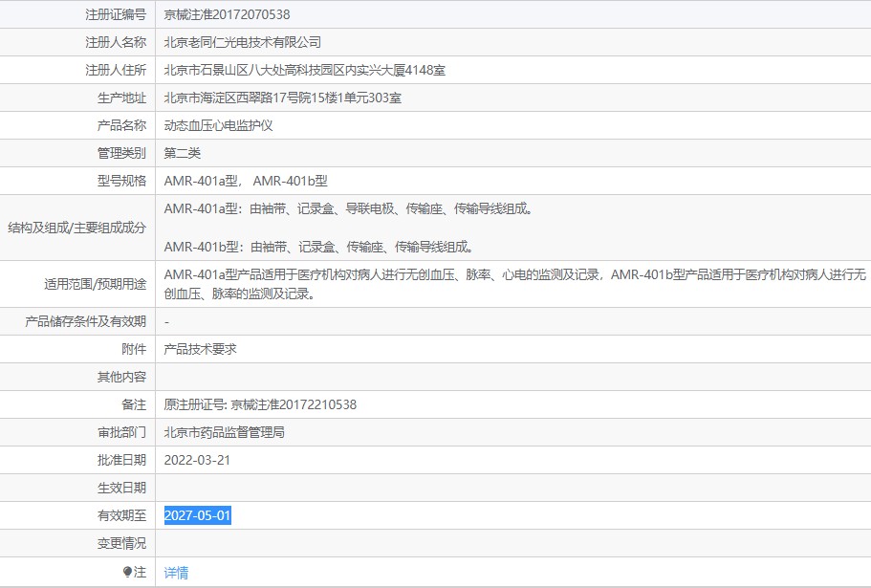Image resolution: width=871 pixels, height=588 pixels.
Task: Click the attachment value 产品技术要求
Action: [200, 349]
